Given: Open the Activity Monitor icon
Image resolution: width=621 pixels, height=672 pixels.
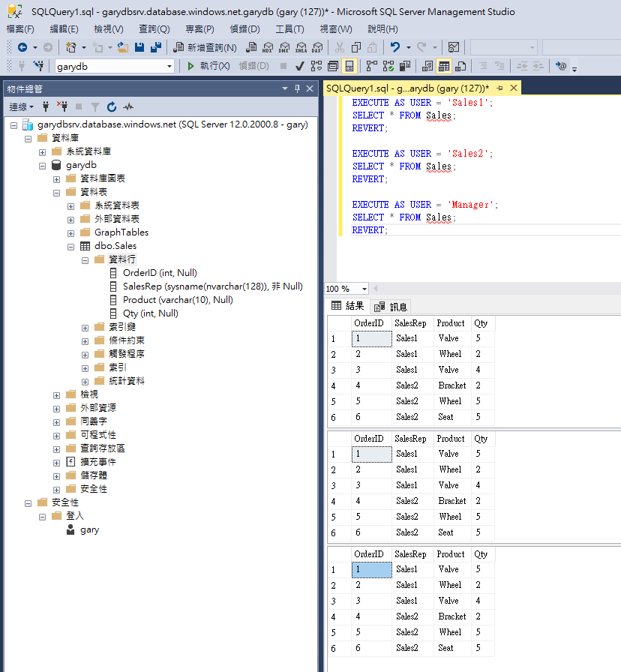Looking at the screenshot, I should [x=454, y=47].
